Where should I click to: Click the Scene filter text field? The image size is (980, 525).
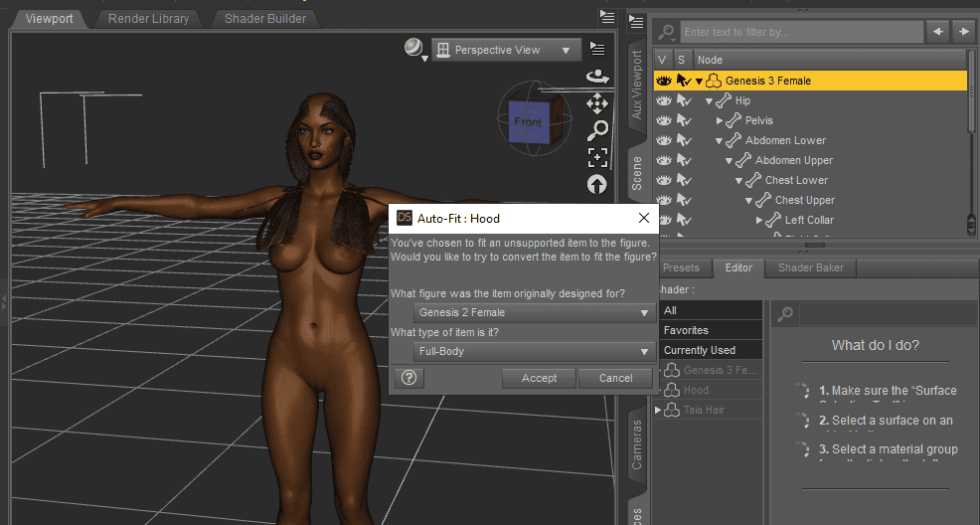point(801,32)
